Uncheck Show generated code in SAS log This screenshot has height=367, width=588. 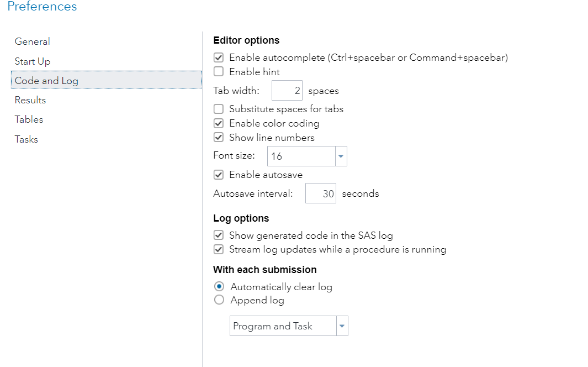pos(219,235)
